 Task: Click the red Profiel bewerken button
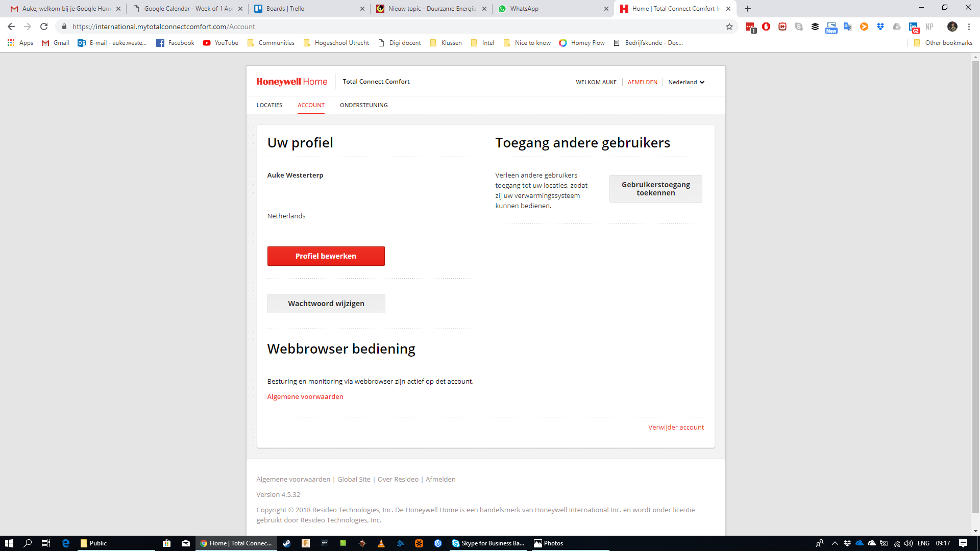[x=326, y=256]
